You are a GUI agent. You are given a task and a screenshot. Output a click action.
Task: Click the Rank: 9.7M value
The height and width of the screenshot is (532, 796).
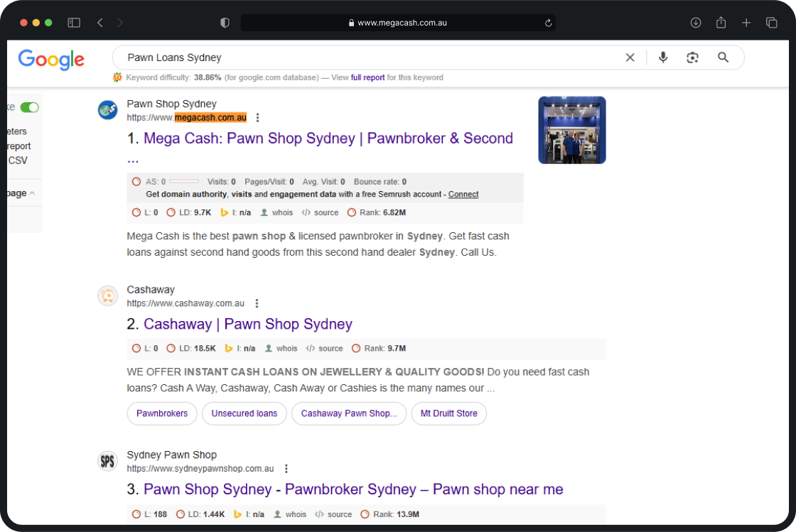point(384,349)
